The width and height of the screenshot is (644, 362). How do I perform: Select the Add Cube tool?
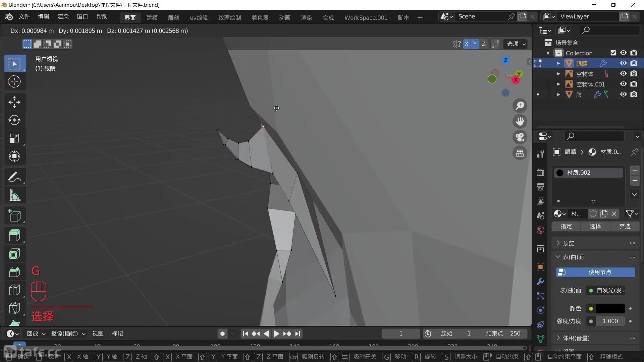point(14,215)
